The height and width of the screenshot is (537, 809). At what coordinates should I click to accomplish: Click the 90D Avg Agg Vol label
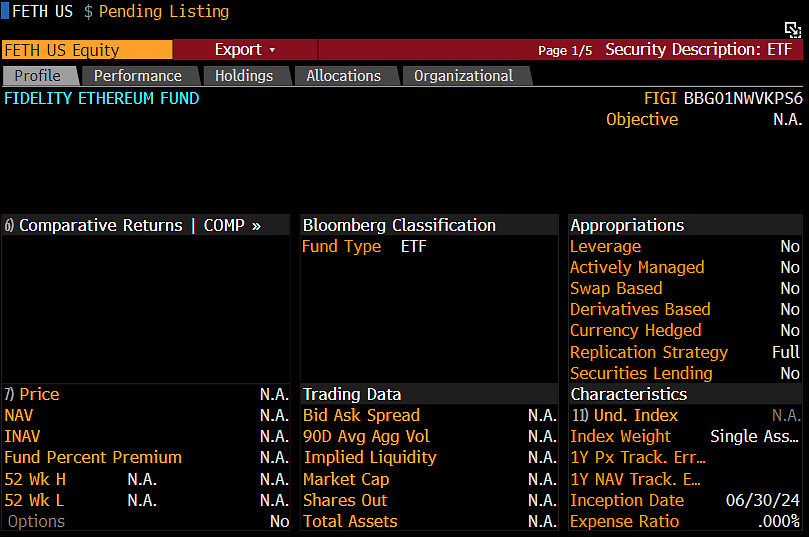pyautogui.click(x=366, y=436)
